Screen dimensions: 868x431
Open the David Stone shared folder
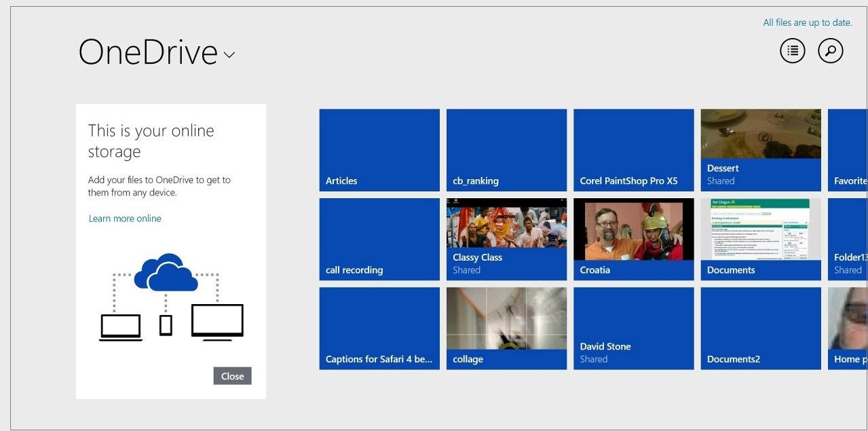click(634, 329)
